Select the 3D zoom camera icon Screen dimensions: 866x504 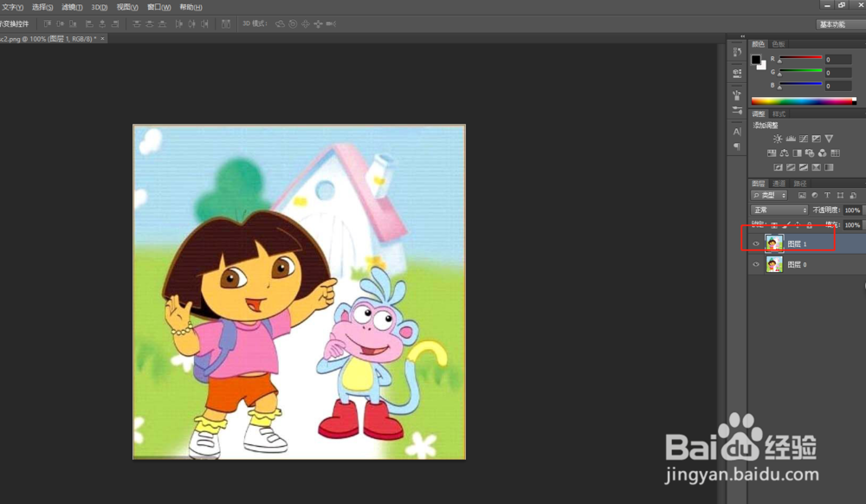pos(331,23)
